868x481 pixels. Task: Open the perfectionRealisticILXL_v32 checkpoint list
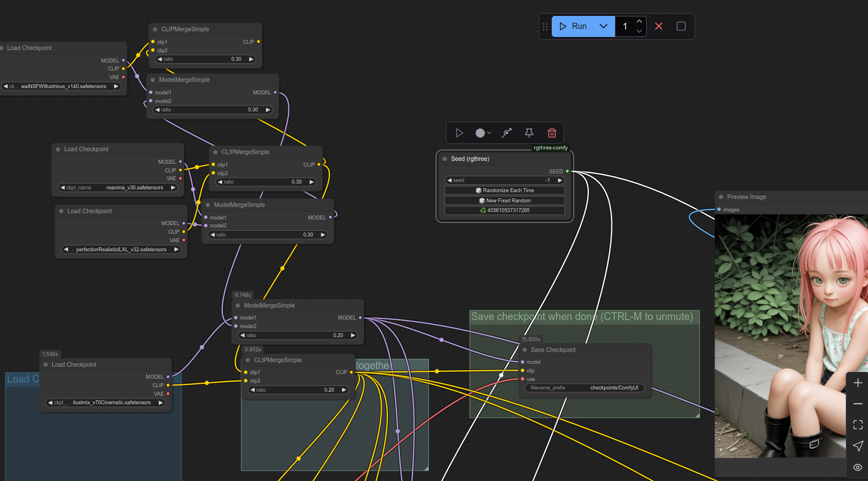[x=121, y=250]
